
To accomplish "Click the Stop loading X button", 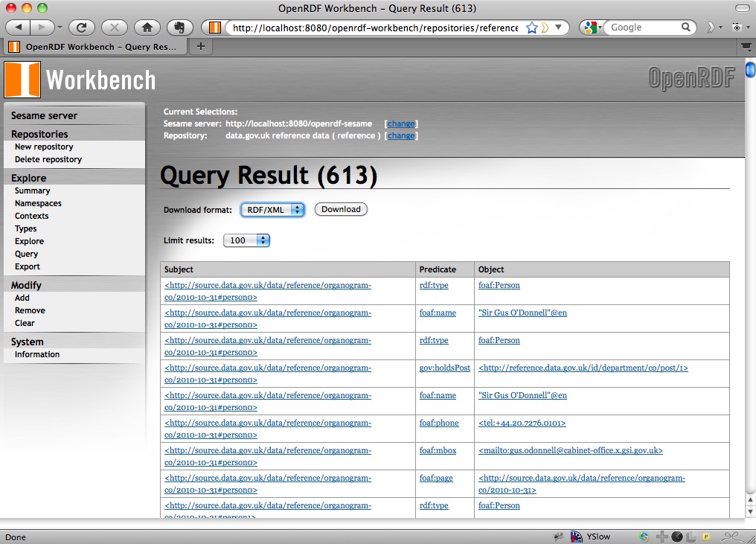I will 115,28.
